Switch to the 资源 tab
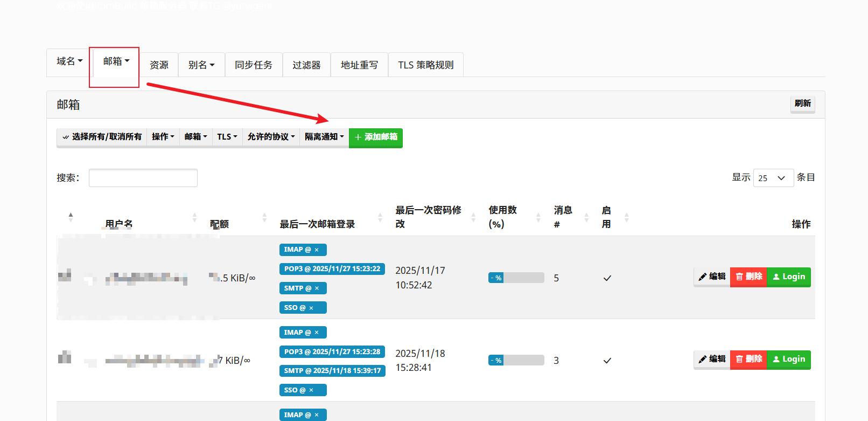Image resolution: width=868 pixels, height=421 pixels. coord(159,65)
